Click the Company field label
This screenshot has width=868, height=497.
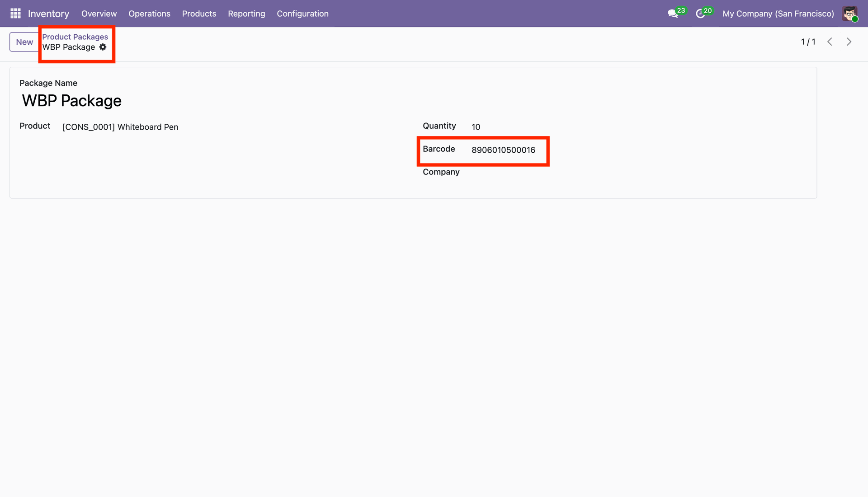click(441, 172)
